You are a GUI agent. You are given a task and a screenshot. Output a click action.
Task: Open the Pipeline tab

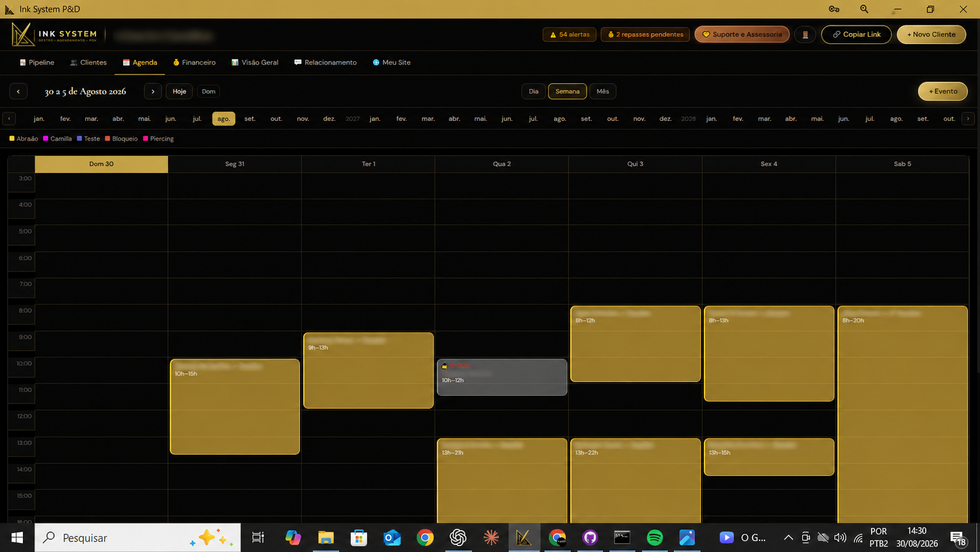pyautogui.click(x=37, y=63)
